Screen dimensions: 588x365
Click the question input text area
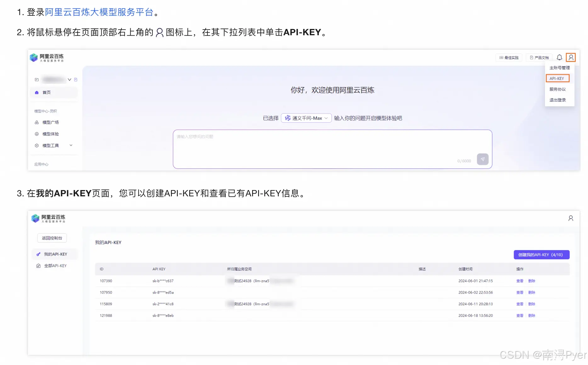(332, 149)
